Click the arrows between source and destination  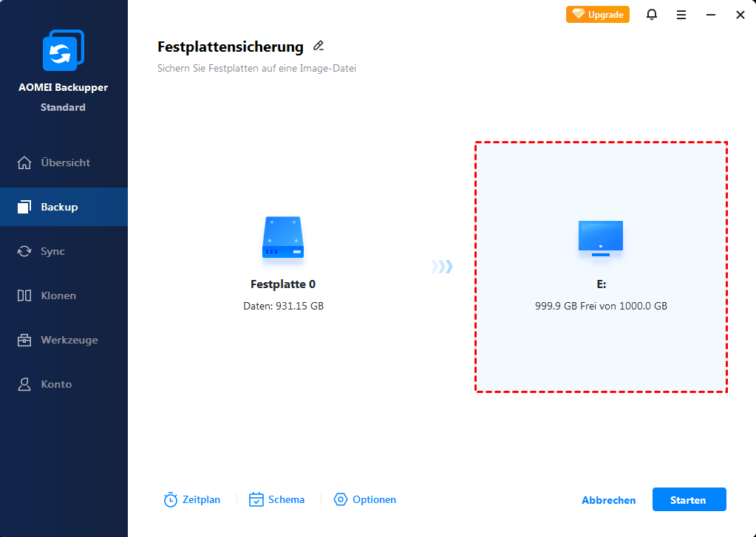441,266
